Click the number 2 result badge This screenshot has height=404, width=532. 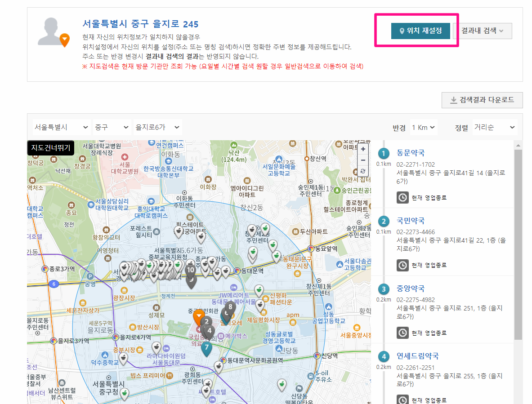(x=384, y=221)
